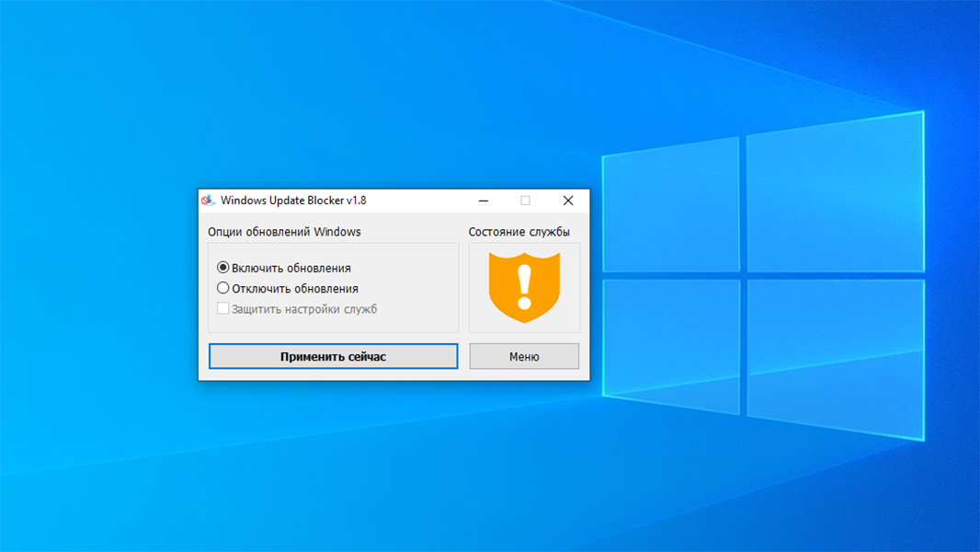Click the orange warning shield status icon

pyautogui.click(x=524, y=288)
